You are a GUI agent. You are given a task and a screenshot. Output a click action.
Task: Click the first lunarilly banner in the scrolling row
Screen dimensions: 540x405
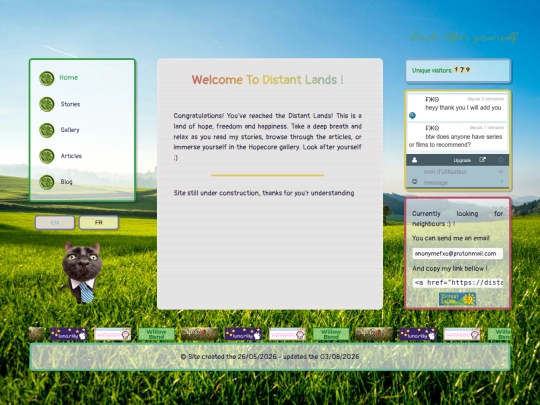[x=69, y=334]
